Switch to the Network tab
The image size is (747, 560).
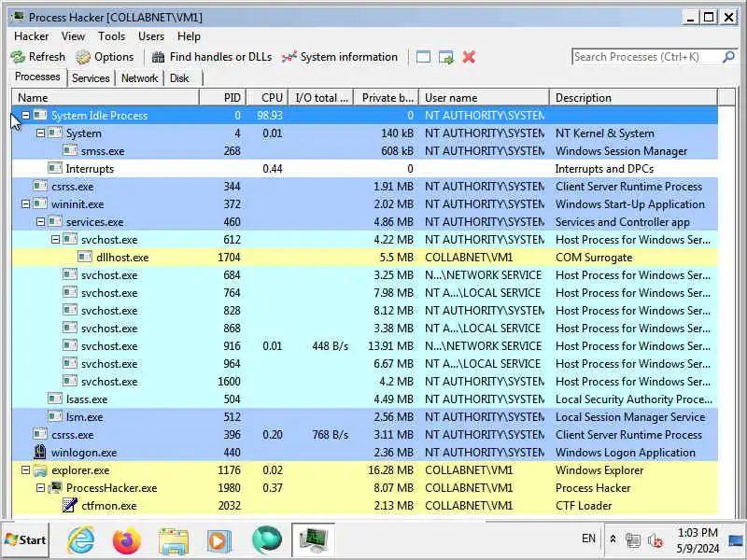pos(139,78)
